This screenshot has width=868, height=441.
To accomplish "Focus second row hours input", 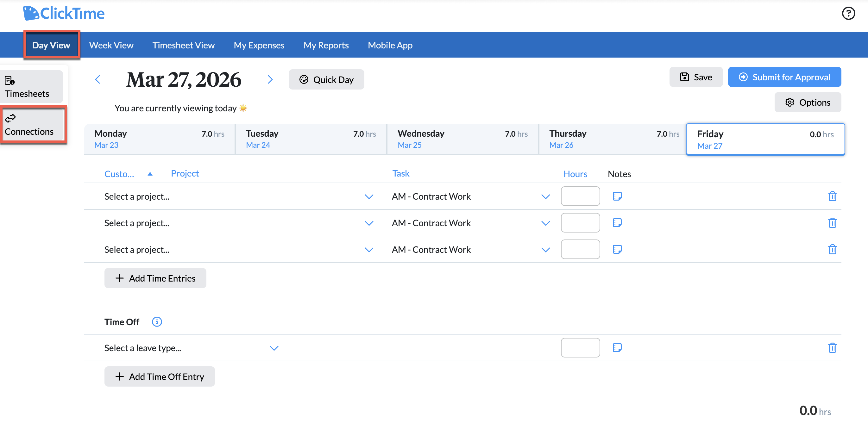I will [580, 223].
